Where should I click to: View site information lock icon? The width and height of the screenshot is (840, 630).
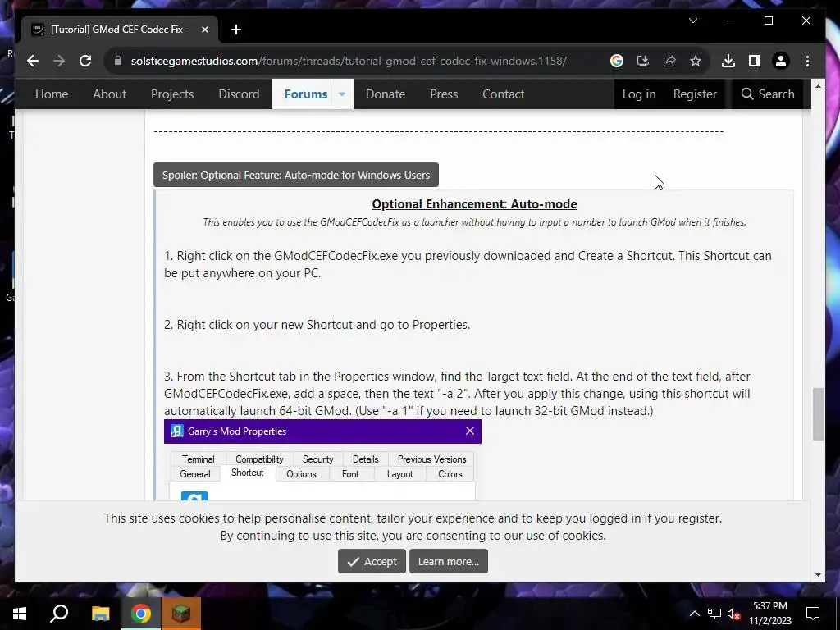(118, 61)
